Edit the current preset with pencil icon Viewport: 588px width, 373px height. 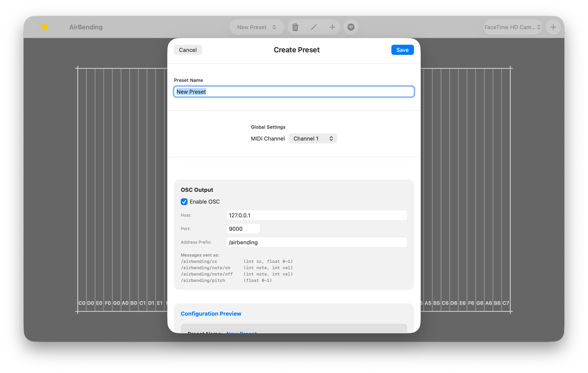(314, 27)
